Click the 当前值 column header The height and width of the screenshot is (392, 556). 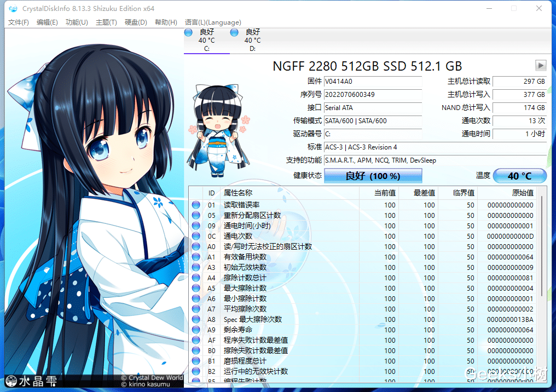click(379, 193)
